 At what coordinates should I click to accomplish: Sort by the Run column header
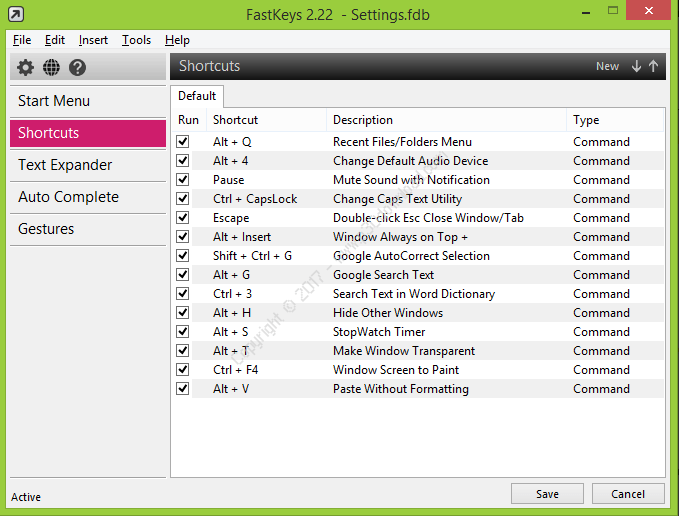click(188, 120)
